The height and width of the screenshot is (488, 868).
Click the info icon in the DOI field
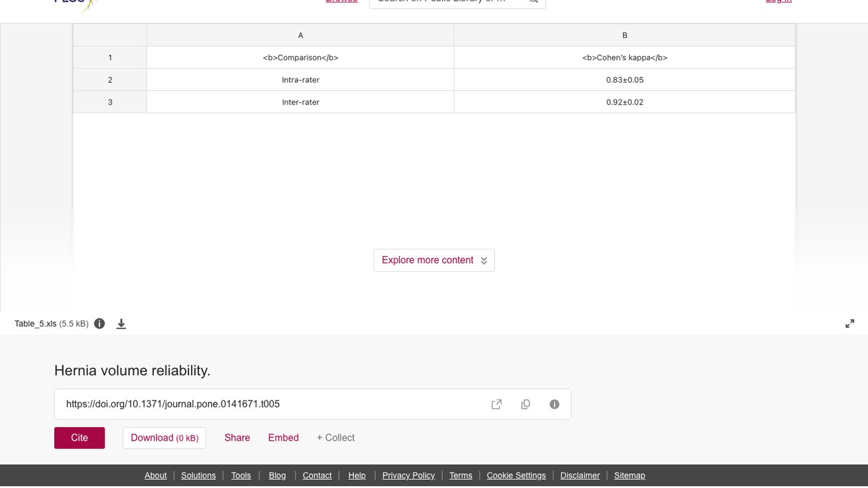(x=555, y=404)
